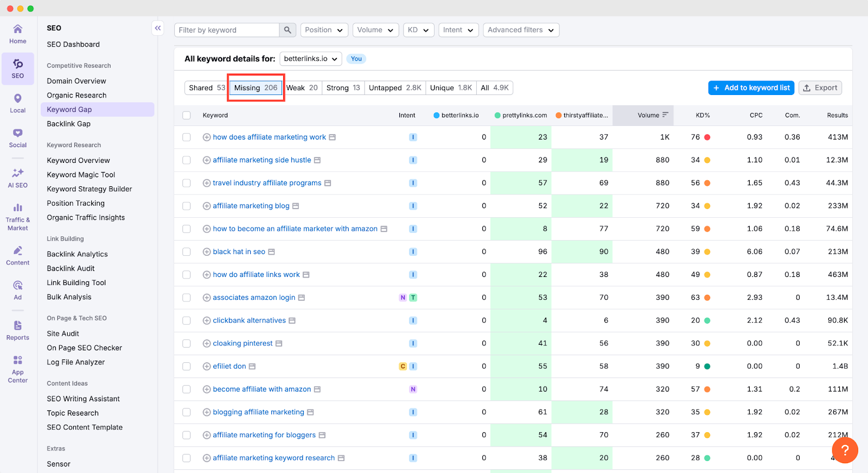
Task: Collapse the SEO side menu panel
Action: click(x=158, y=28)
